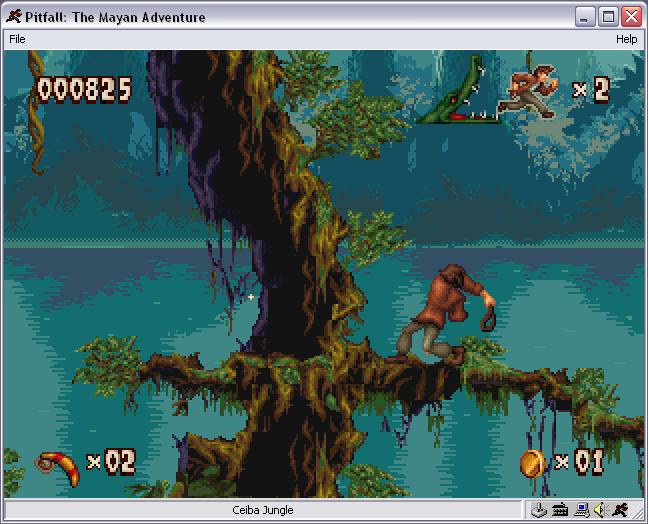Open the File menu
This screenshot has height=524, width=648.
click(x=17, y=39)
